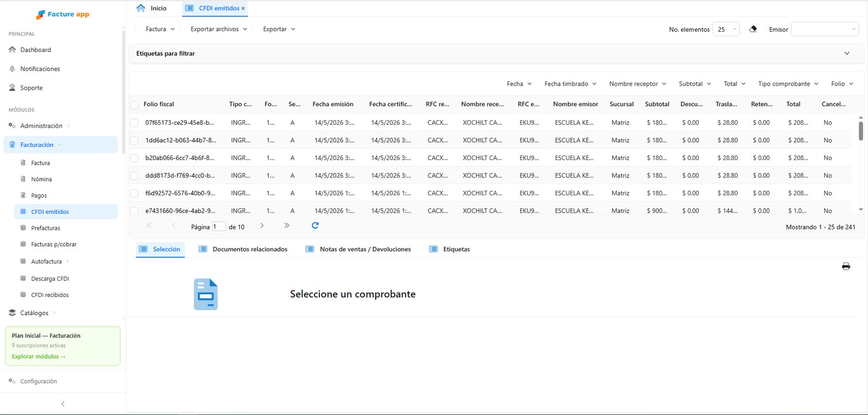Viewport: 868px width, 415px height.
Task: Click the Descarga CFDI database icon
Action: tap(23, 279)
